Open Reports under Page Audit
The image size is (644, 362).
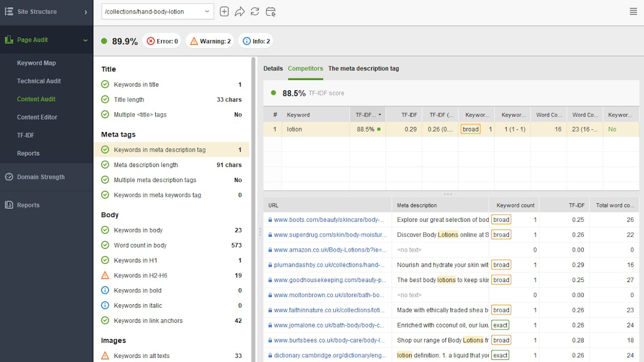tap(28, 153)
